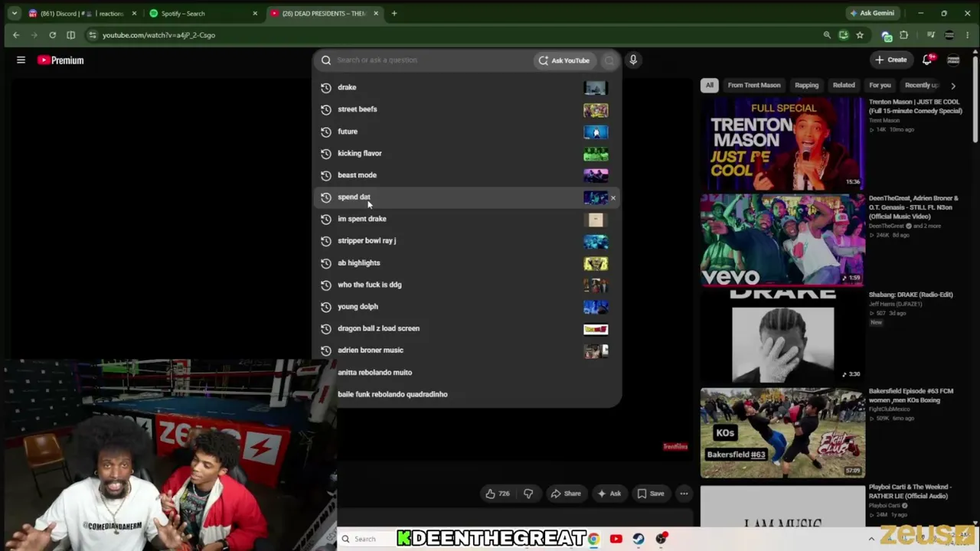
Task: Select the 'For you' filter chip
Action: tap(880, 86)
